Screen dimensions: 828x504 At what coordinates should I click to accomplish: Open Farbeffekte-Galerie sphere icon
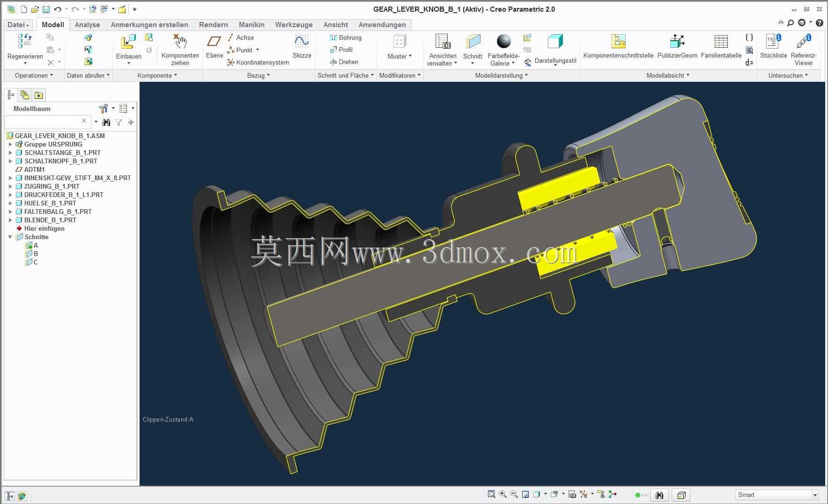[x=503, y=41]
